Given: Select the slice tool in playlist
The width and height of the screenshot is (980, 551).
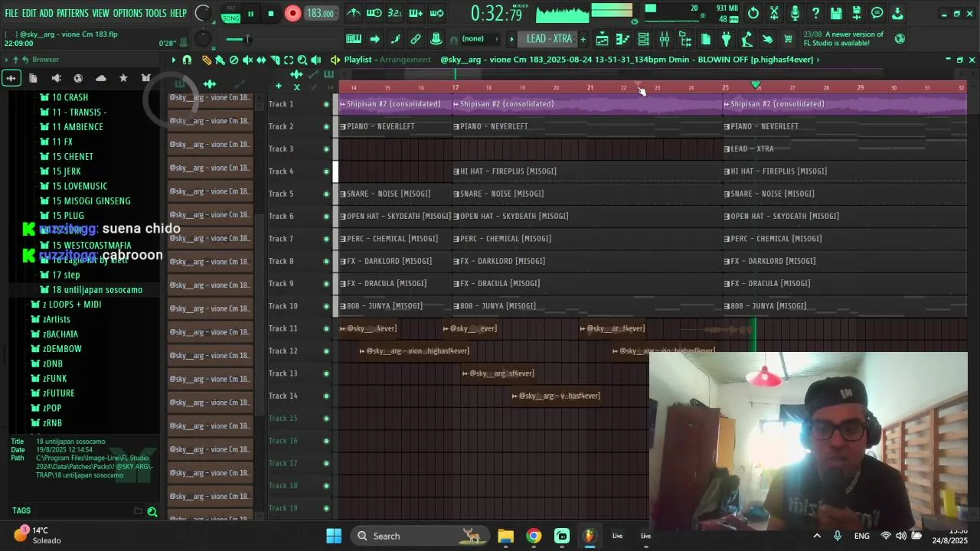Looking at the screenshot, I should pos(275,60).
